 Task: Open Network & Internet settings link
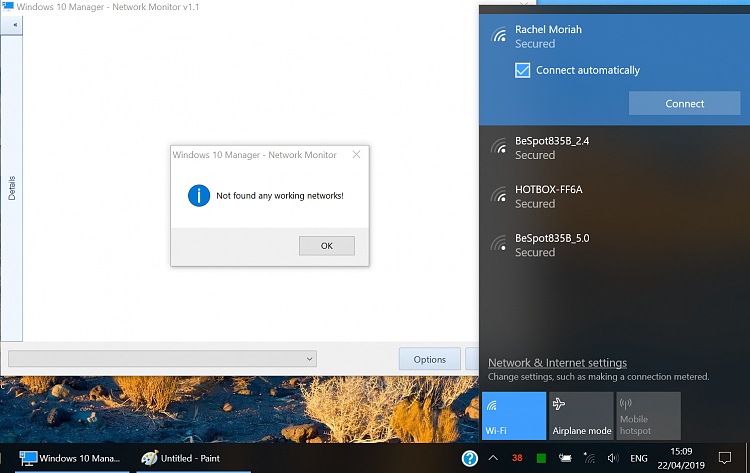coord(557,363)
